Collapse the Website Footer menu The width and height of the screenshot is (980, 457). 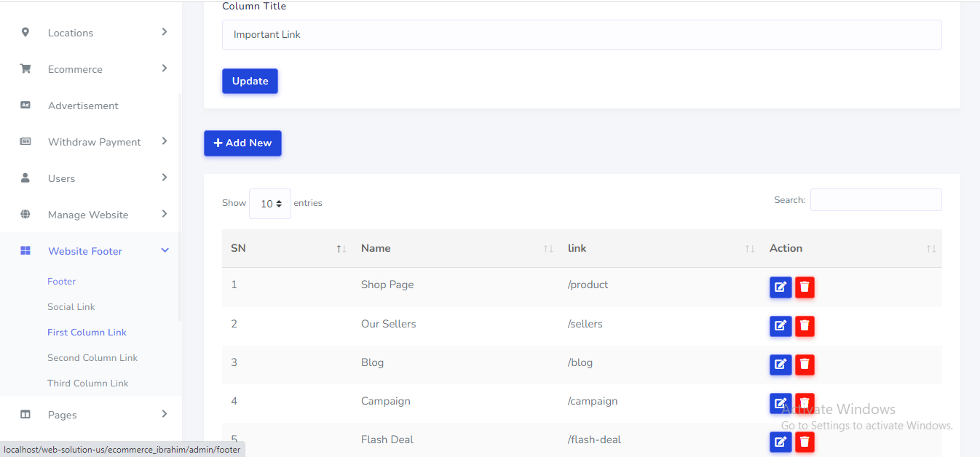coord(165,251)
